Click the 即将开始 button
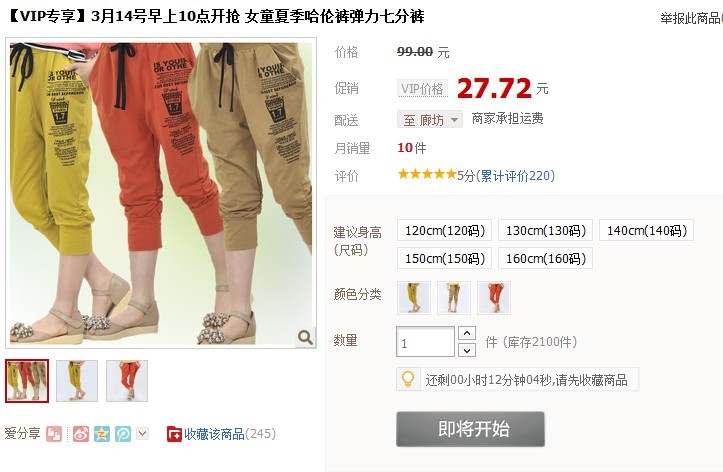The image size is (723, 472). click(470, 429)
